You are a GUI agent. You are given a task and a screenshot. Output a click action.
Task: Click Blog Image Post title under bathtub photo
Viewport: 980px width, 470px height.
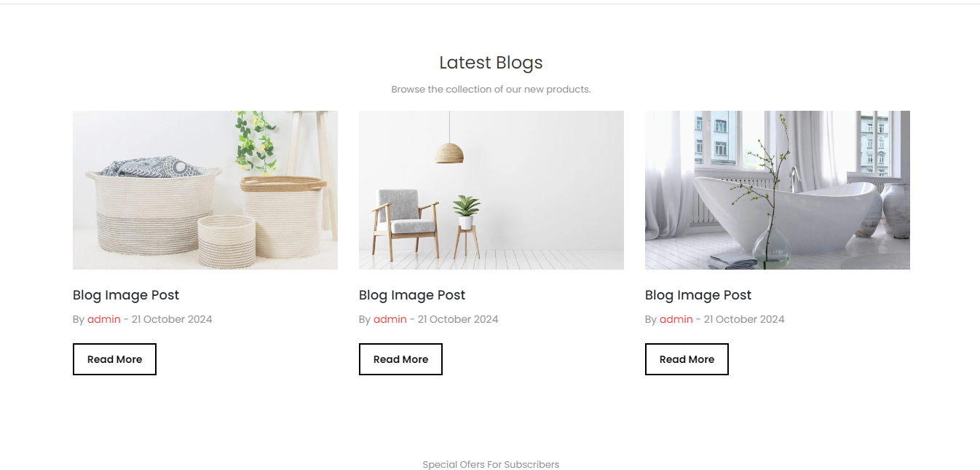tap(698, 295)
